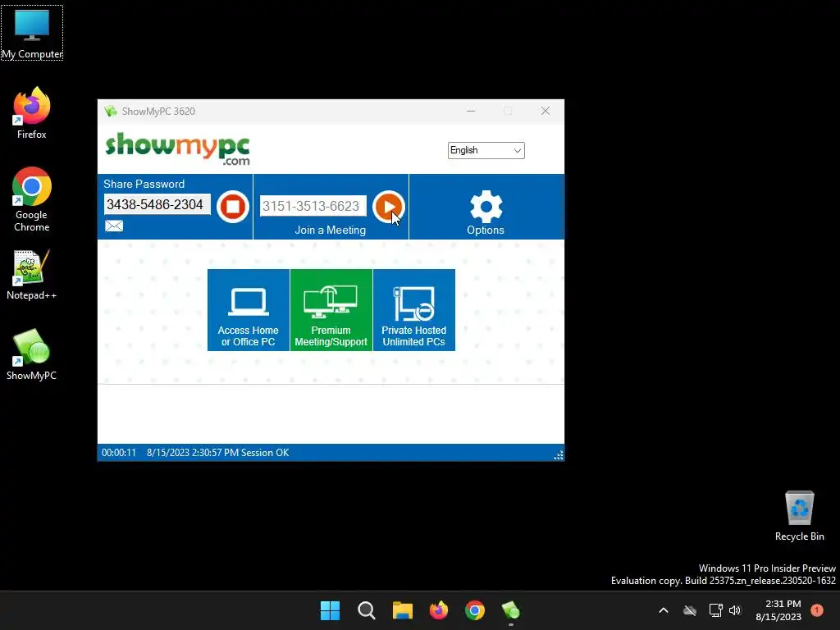Click the 00:00:11 session timer
840x630 pixels.
pos(118,453)
